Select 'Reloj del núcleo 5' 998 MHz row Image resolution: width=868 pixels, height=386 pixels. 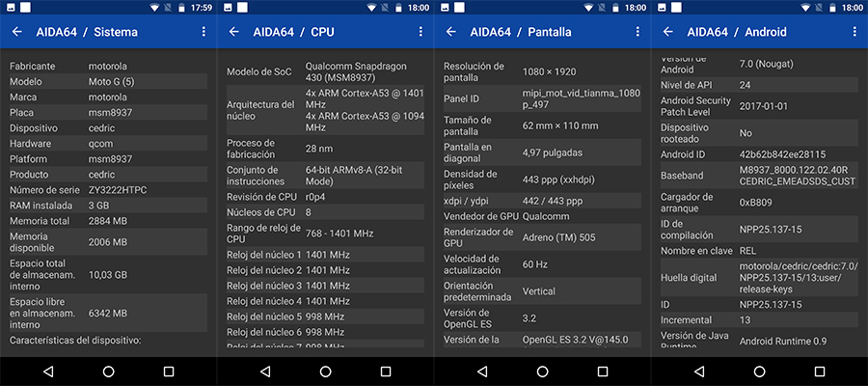[326, 317]
